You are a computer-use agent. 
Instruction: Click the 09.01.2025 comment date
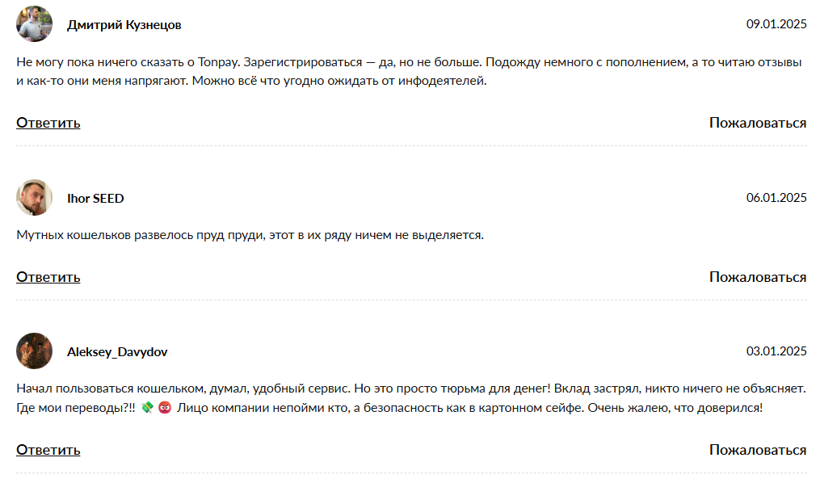tap(776, 24)
